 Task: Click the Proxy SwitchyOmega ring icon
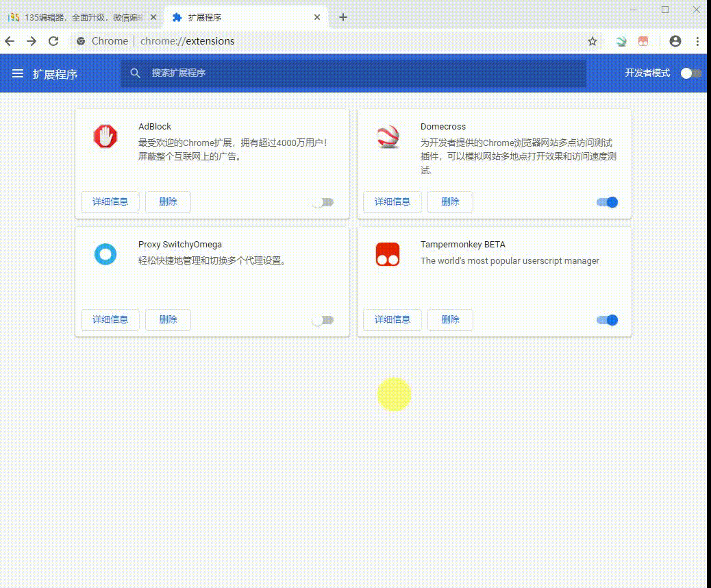click(x=105, y=254)
